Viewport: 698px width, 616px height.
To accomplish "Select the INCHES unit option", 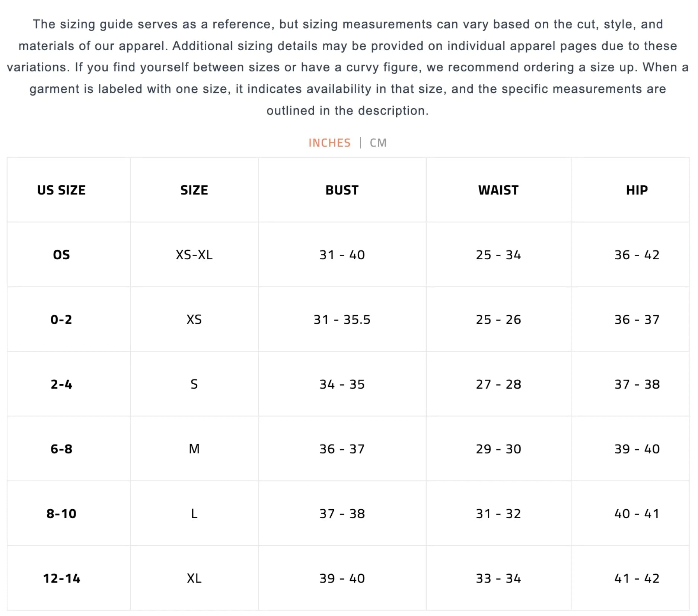I will point(329,143).
